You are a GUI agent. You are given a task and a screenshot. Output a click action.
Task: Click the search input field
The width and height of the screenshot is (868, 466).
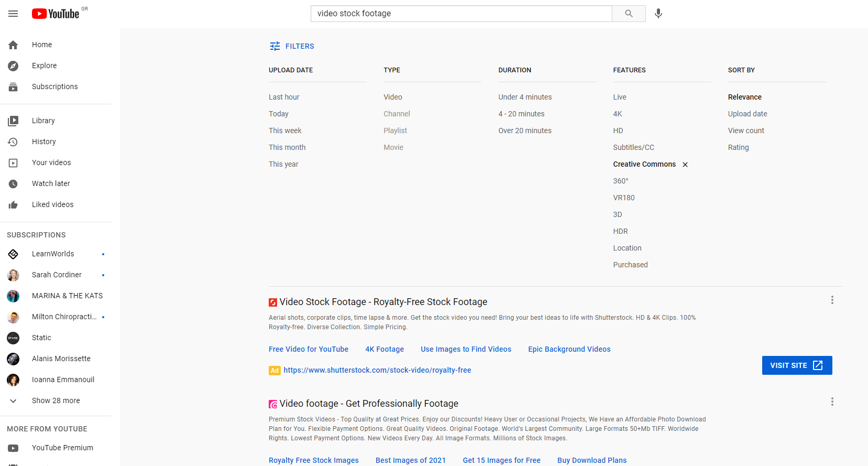[x=462, y=14]
